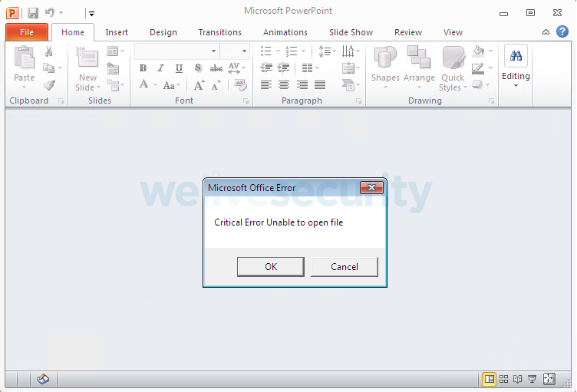577x392 pixels.
Task: Click the Font Color A icon
Action: click(x=144, y=84)
